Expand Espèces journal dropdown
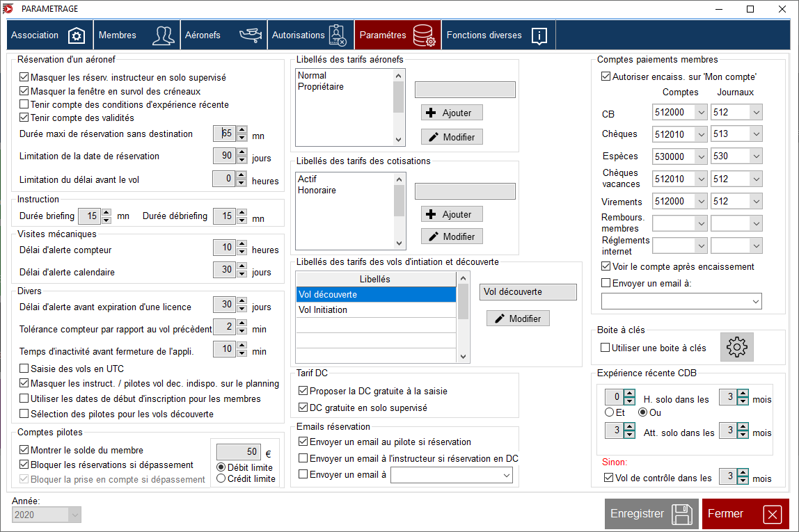799x532 pixels. 756,156
